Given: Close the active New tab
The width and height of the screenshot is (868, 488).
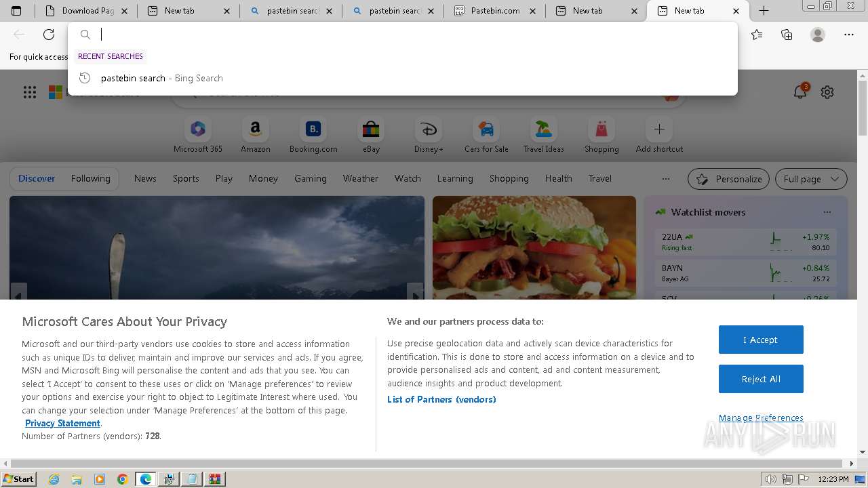Looking at the screenshot, I should click(x=736, y=11).
